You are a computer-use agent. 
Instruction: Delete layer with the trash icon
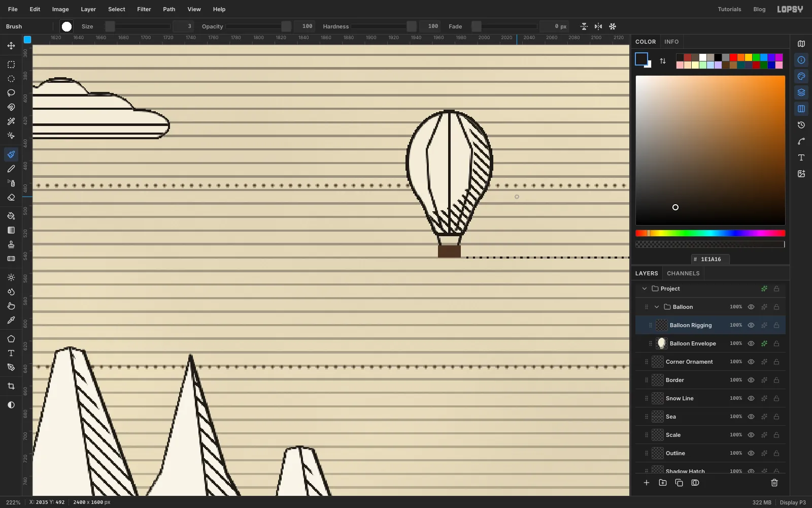(x=774, y=483)
